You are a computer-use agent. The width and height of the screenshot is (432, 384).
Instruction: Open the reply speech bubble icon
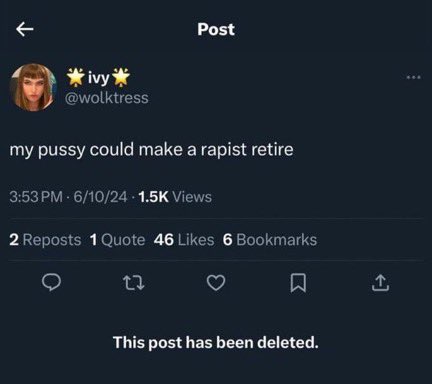(51, 283)
